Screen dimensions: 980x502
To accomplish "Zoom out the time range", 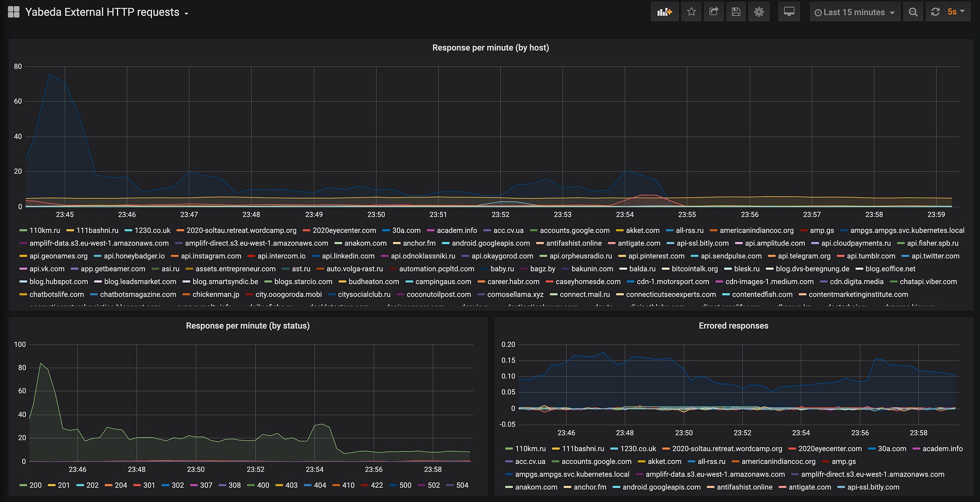I will (913, 12).
